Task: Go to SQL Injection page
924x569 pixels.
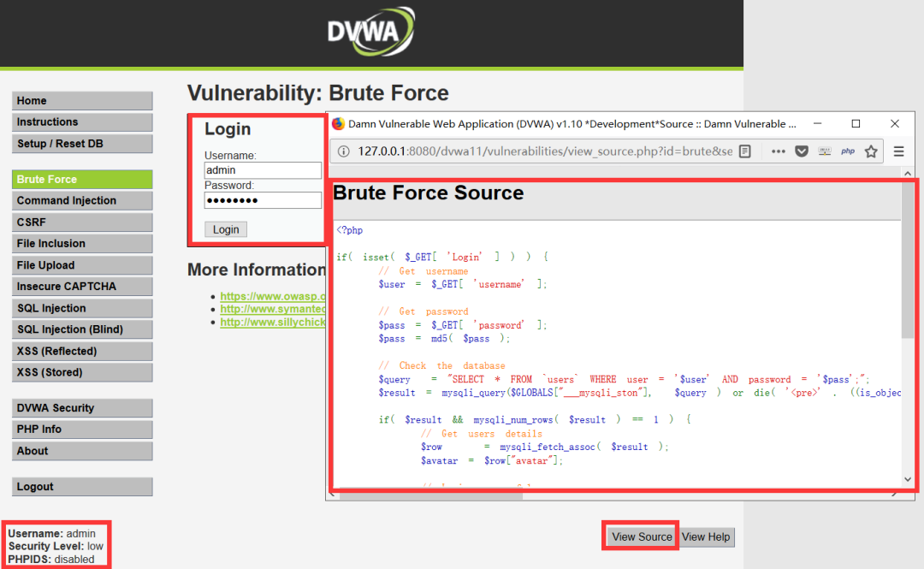Action: point(82,308)
